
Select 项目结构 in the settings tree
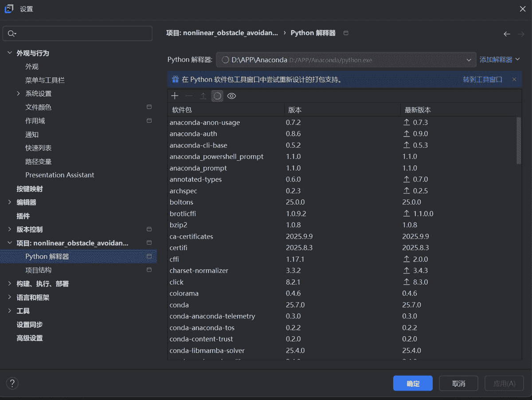[38, 270]
